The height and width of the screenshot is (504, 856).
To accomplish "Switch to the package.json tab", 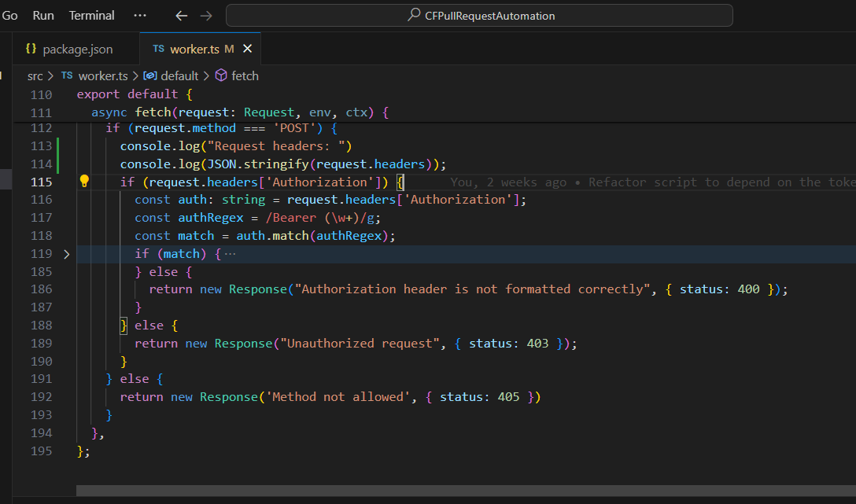I will click(x=77, y=49).
